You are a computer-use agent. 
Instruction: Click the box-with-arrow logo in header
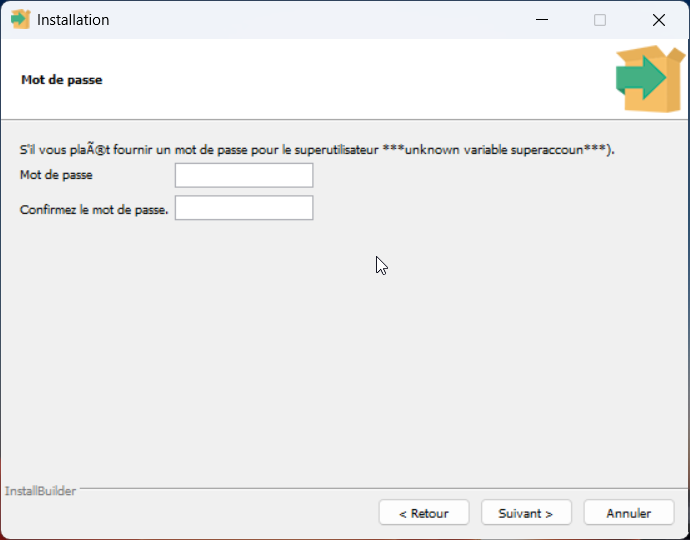coord(650,79)
